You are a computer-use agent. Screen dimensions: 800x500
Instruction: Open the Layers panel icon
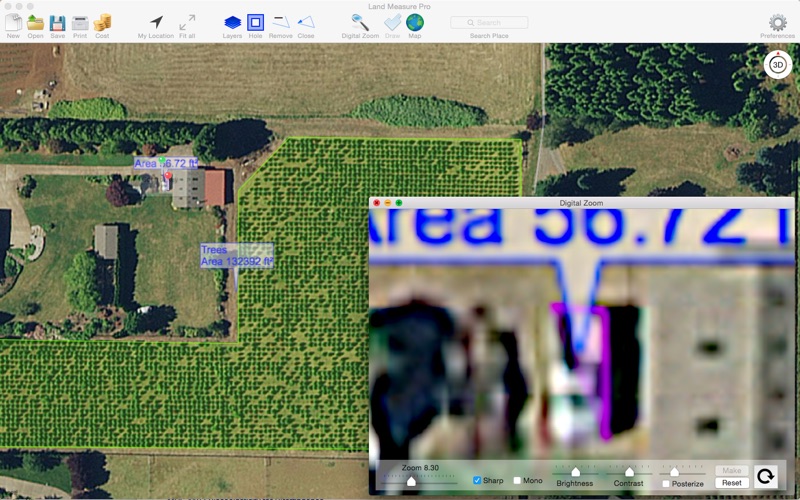[232, 23]
